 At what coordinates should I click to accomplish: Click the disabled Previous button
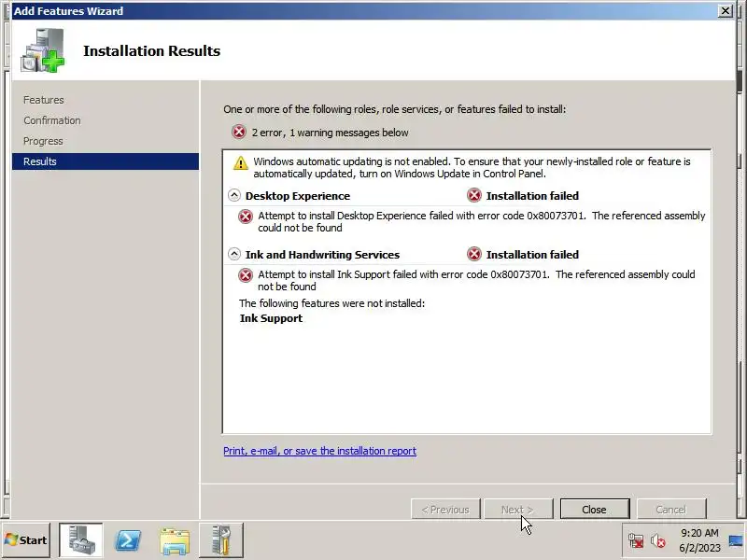tap(445, 510)
